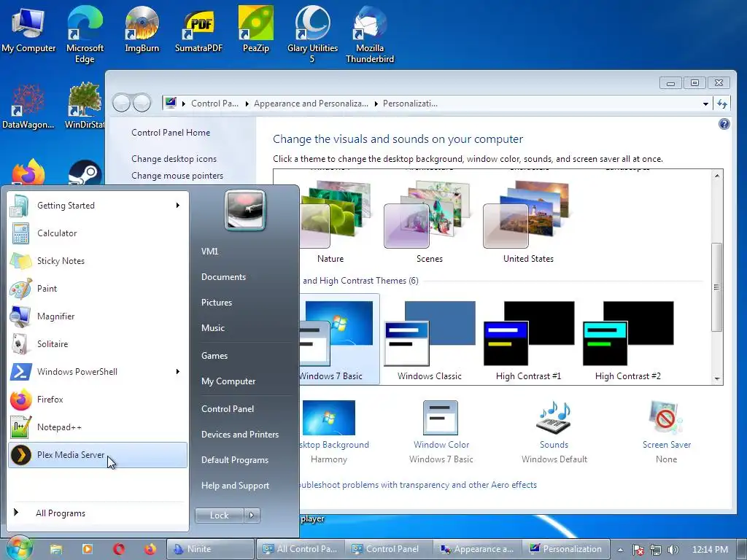The width and height of the screenshot is (747, 560).
Task: Switch to Appearance taskbar window
Action: click(477, 549)
